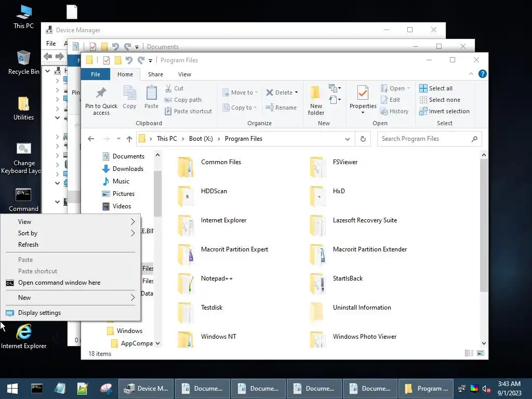Open address bar history dropdown
The height and width of the screenshot is (399, 532).
[348, 139]
